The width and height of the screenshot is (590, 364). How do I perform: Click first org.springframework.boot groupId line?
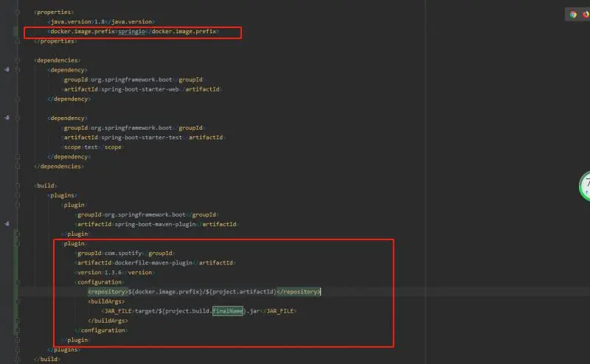tap(133, 80)
